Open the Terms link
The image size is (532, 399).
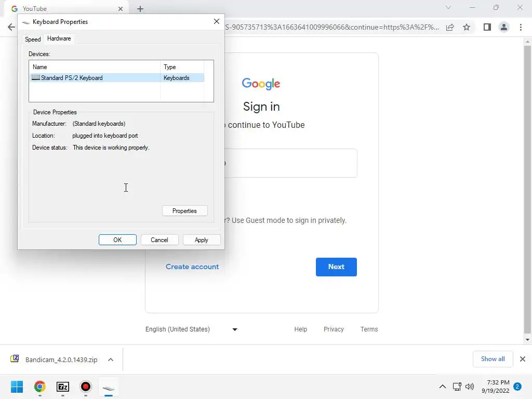click(369, 329)
